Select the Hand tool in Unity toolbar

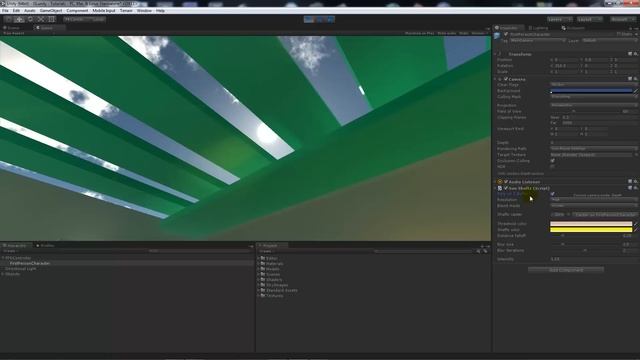pyautogui.click(x=9, y=19)
